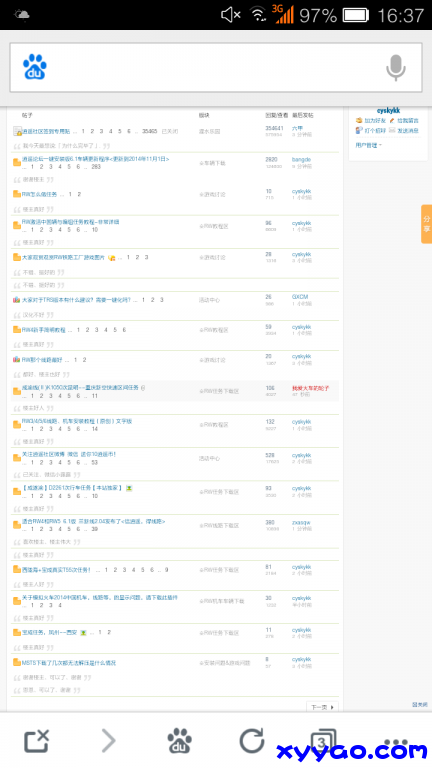Expand the 用户管理 dropdown
This screenshot has width=432, height=768.
coord(369,145)
